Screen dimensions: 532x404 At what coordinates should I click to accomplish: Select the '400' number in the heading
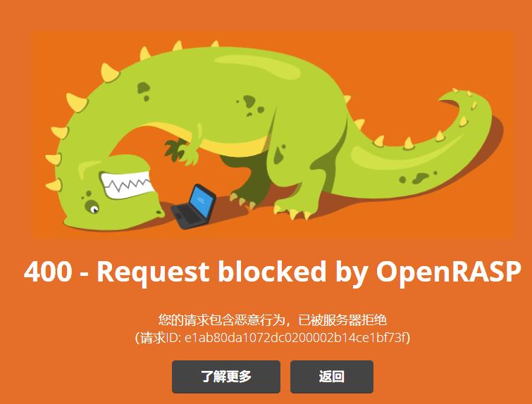[48, 272]
